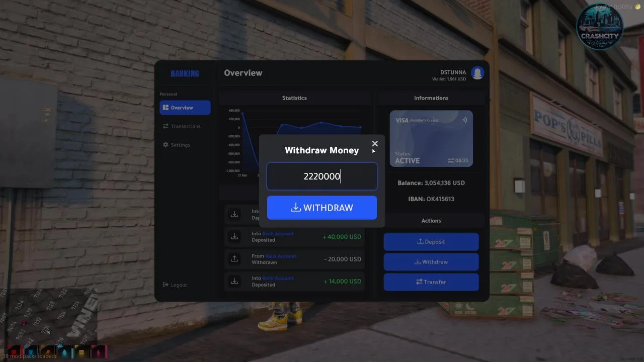
Task: Click the DSTUNNA username
Action: (x=453, y=72)
